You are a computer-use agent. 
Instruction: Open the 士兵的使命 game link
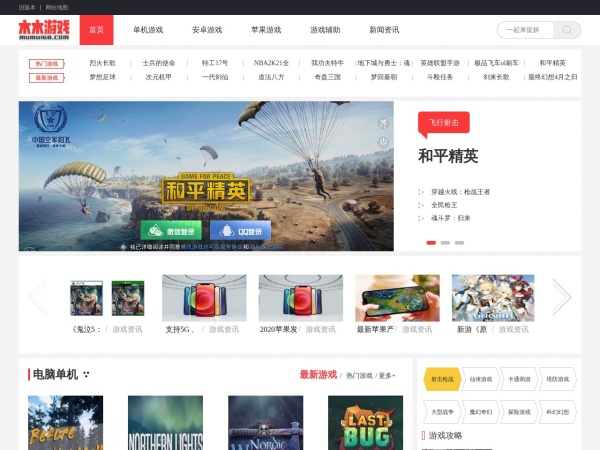tap(159, 63)
